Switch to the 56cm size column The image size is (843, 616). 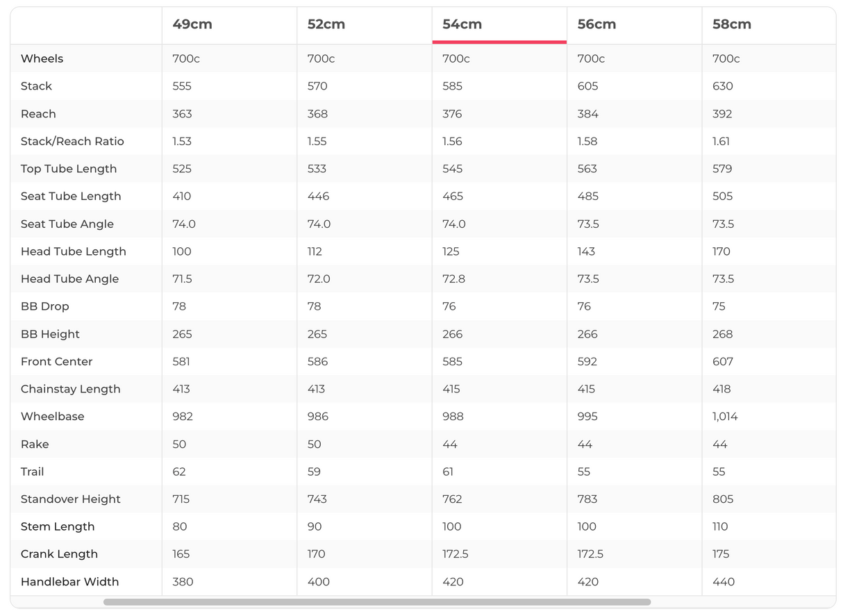pos(596,24)
